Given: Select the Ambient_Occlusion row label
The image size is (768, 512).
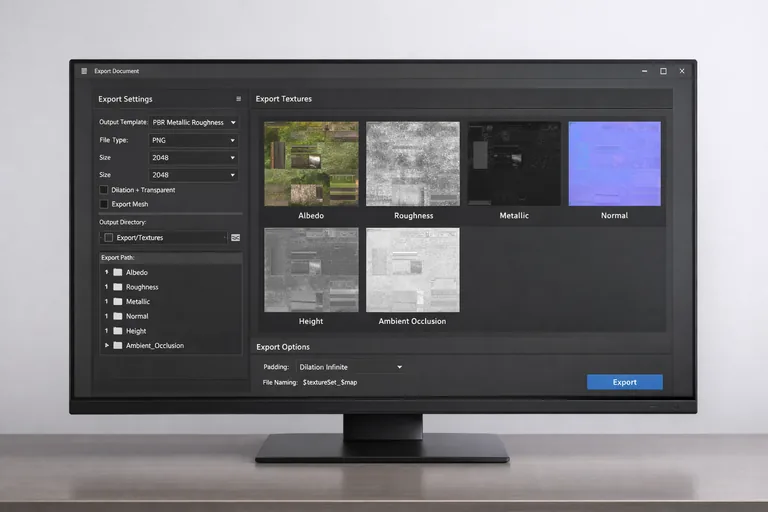Looking at the screenshot, I should (x=155, y=345).
